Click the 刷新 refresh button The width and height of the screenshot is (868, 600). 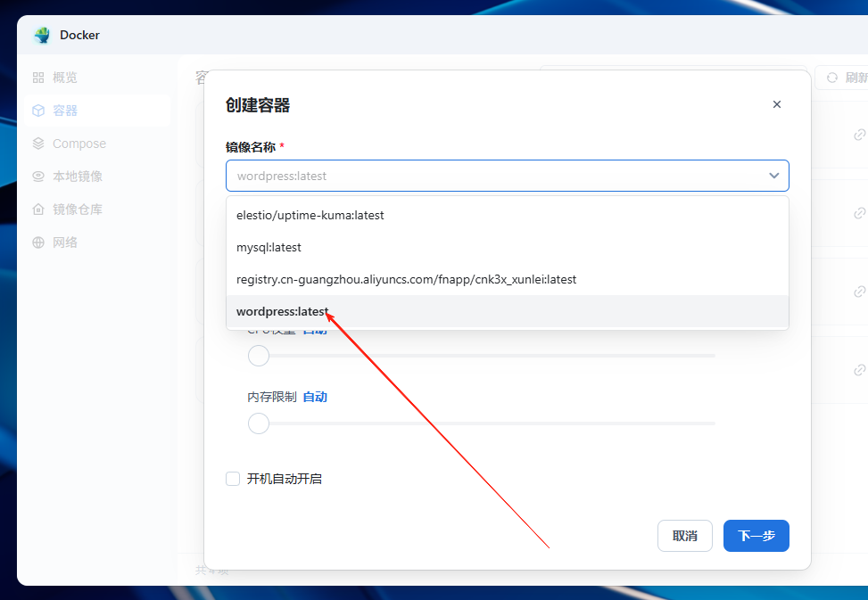pyautogui.click(x=841, y=78)
